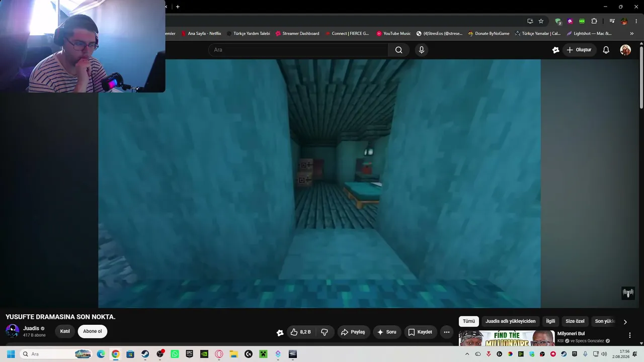The width and height of the screenshot is (644, 362).
Task: Open options for Milyoneri Bul video
Action: point(629,335)
